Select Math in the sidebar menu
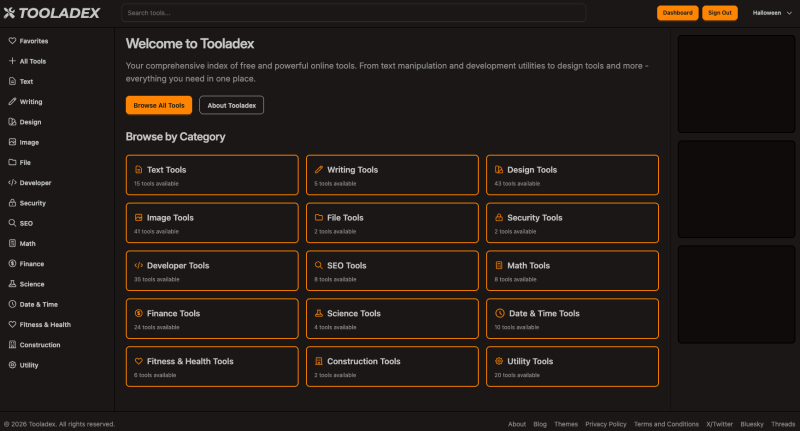The image size is (800, 431). (x=28, y=243)
